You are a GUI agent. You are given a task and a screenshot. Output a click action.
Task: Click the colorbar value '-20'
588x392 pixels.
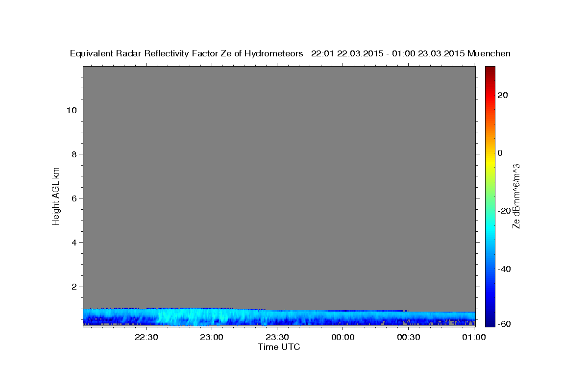coord(505,211)
